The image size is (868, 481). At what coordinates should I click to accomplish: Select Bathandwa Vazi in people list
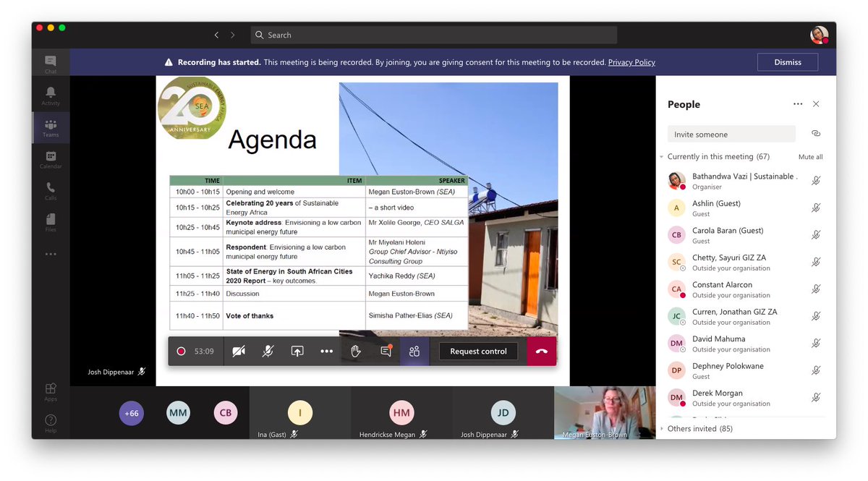[x=745, y=181]
